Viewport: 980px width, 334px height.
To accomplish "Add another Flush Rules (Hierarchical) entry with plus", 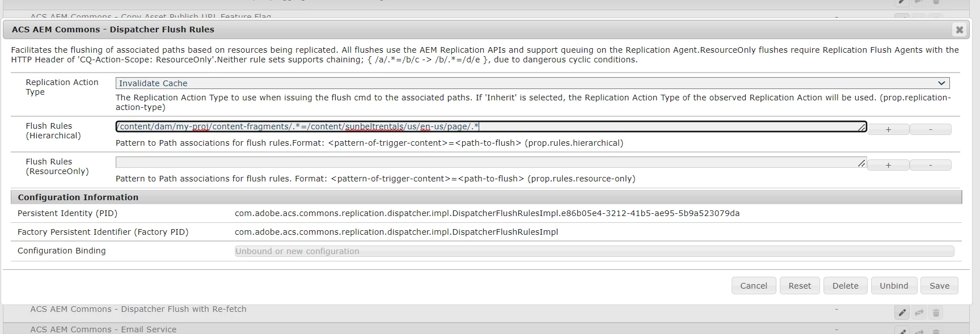I will [x=888, y=130].
